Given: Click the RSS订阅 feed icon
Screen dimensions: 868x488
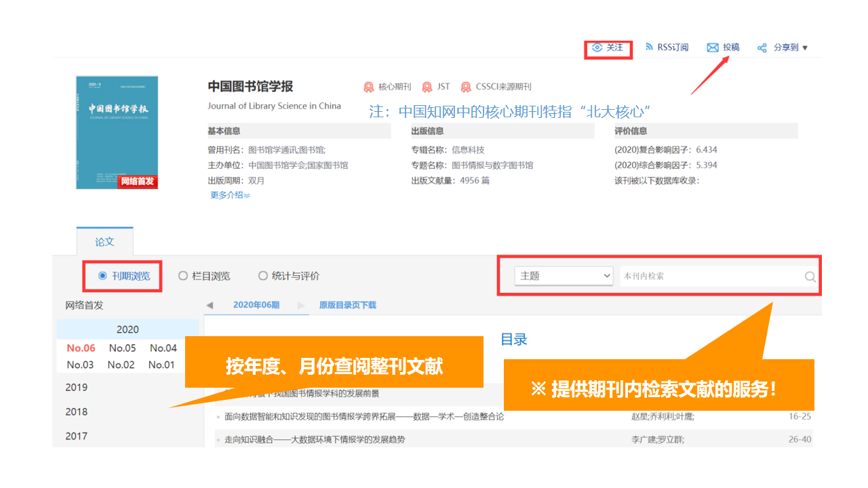Looking at the screenshot, I should tap(649, 47).
